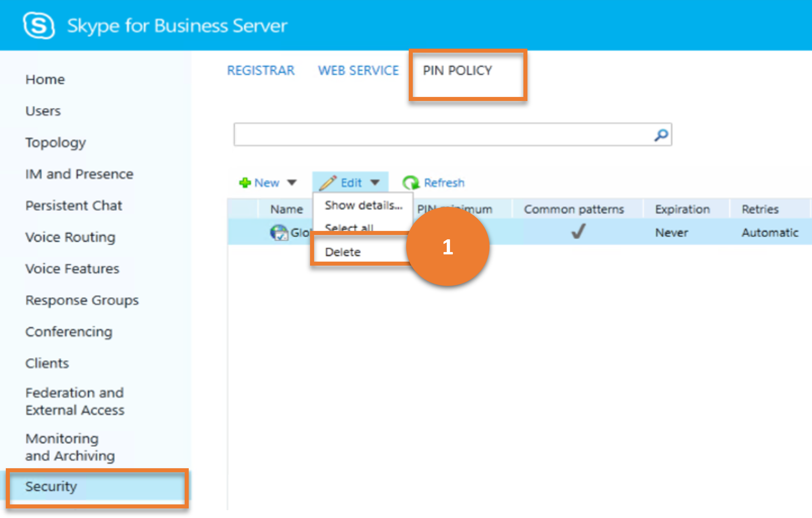Click into the policy search field

click(453, 135)
